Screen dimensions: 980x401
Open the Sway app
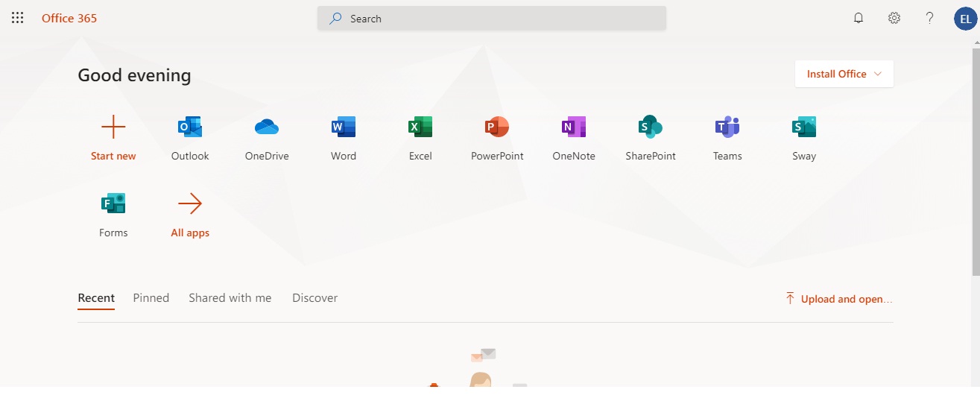tap(804, 138)
